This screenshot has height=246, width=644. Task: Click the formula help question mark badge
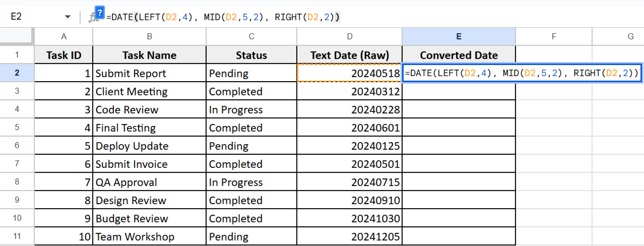click(x=99, y=13)
